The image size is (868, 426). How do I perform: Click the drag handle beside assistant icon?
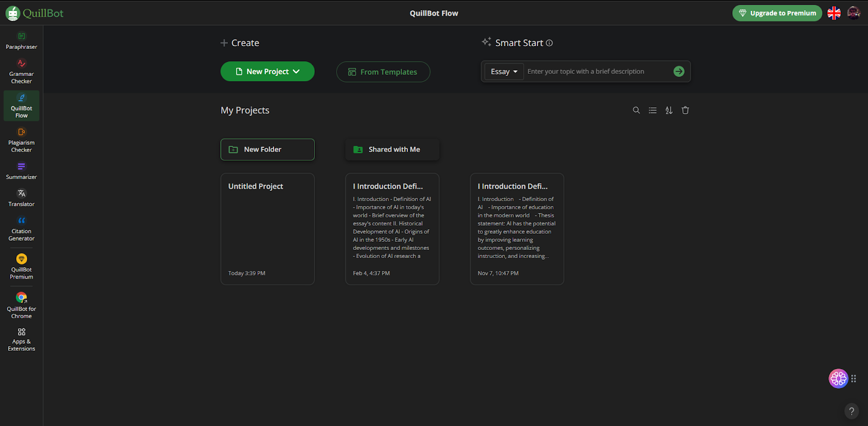coord(854,378)
